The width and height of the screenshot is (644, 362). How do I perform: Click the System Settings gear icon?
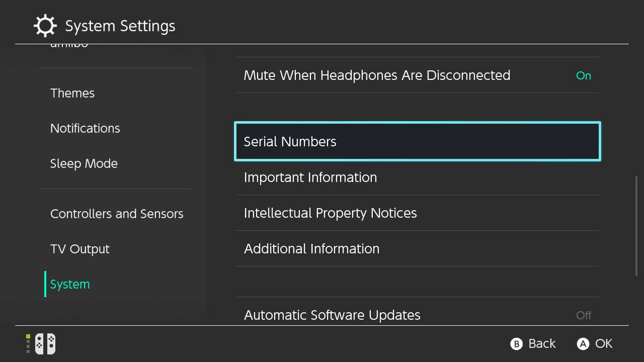pos(45,26)
